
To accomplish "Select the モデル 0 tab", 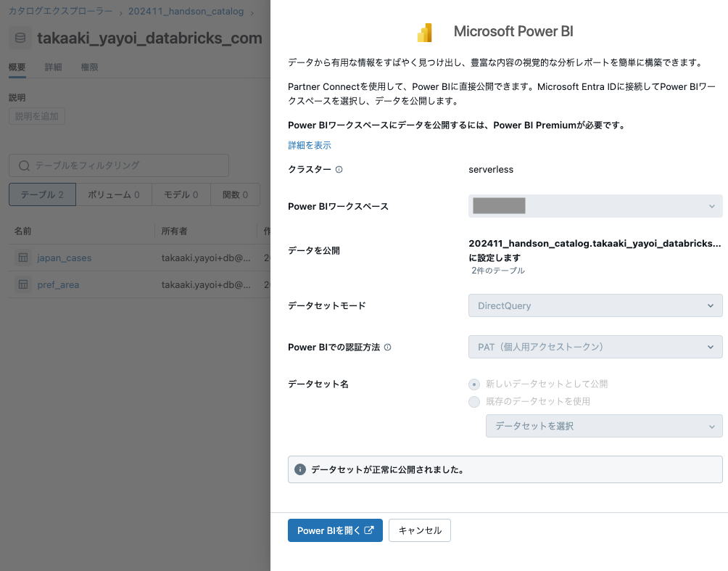I will point(181,194).
